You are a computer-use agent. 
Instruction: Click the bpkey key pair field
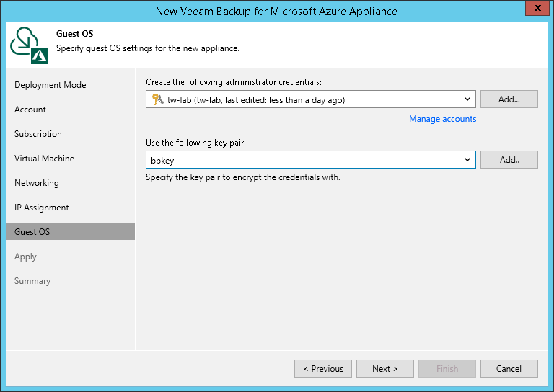coord(311,160)
